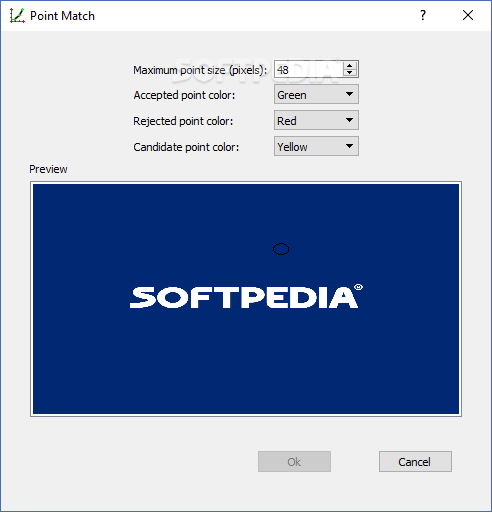This screenshot has width=492, height=512.
Task: Click the Point Match app icon in title bar
Action: click(x=17, y=16)
